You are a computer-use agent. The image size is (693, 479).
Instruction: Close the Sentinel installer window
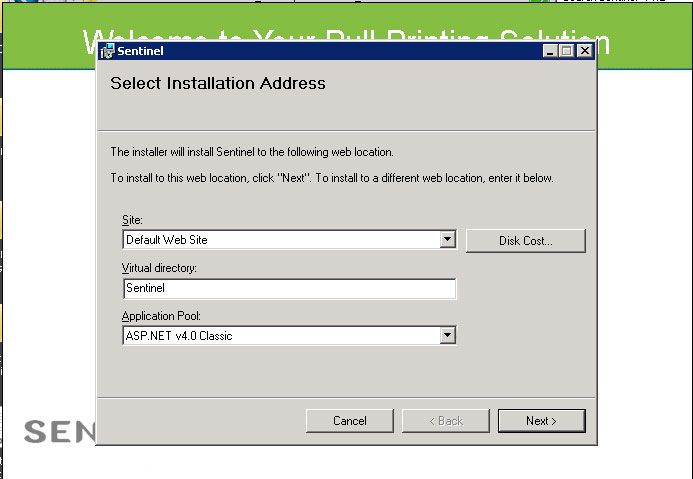[x=585, y=51]
